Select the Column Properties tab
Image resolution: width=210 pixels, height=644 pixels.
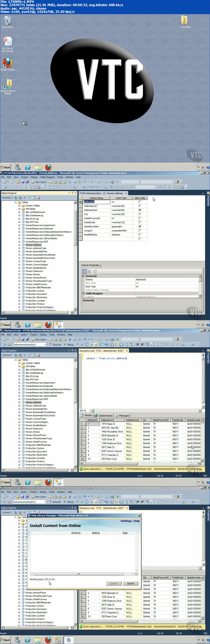pos(90,265)
